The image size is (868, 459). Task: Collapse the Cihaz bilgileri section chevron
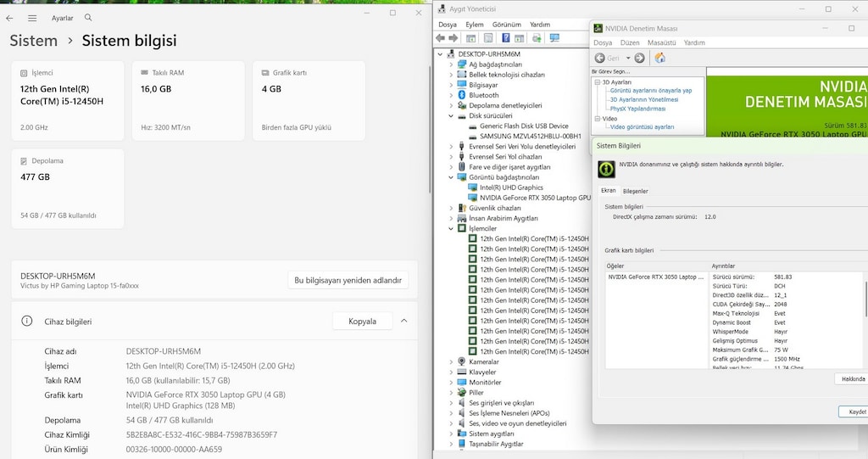(x=404, y=321)
